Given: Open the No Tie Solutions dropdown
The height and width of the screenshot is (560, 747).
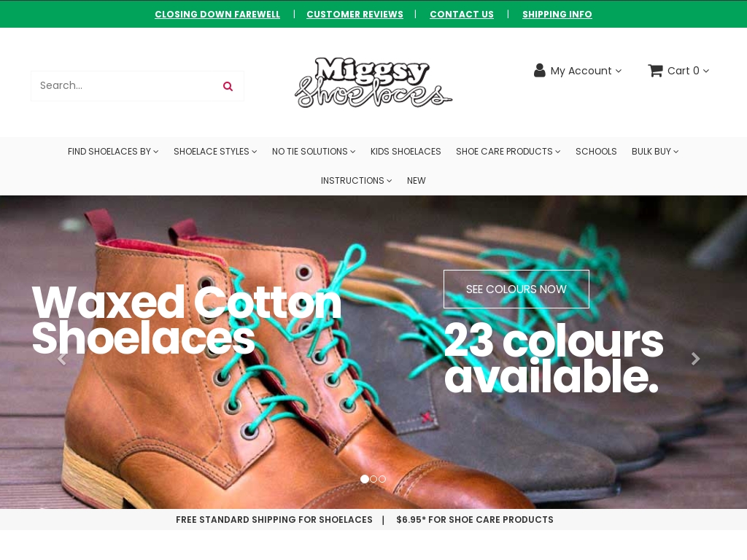Looking at the screenshot, I should point(314,152).
